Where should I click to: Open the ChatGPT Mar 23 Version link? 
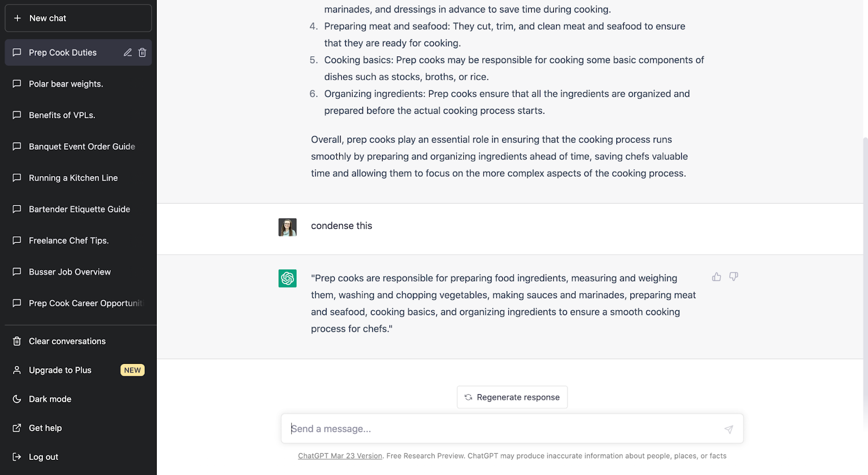point(340,456)
